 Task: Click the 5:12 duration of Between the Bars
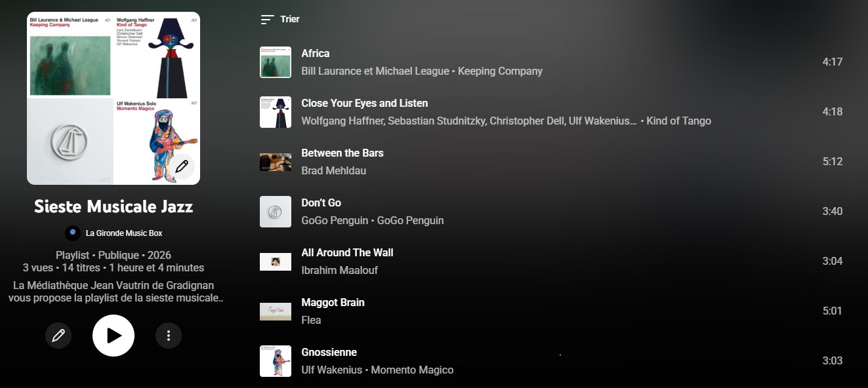tap(833, 162)
